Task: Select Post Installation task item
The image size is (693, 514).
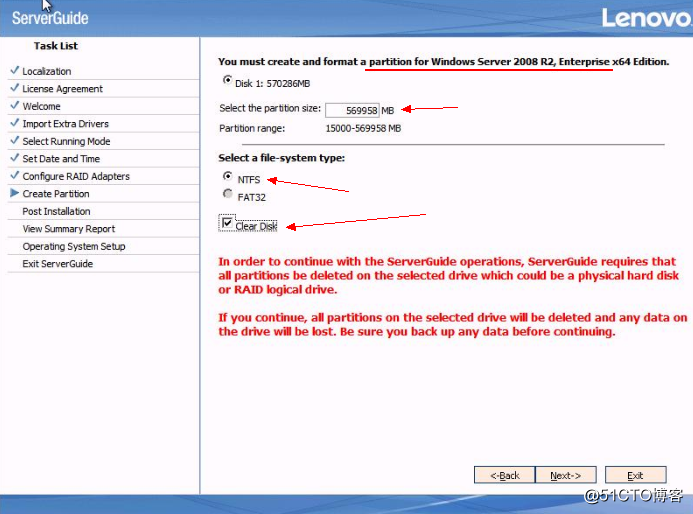Action: tap(56, 211)
